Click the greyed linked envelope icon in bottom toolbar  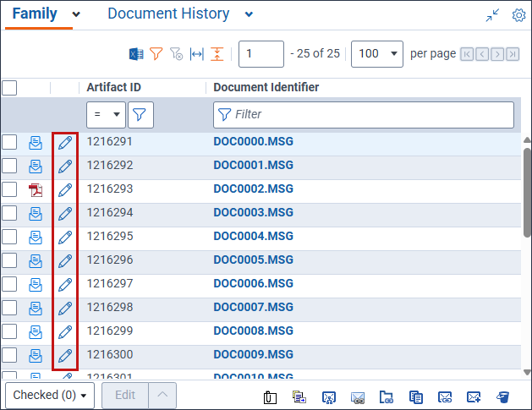[358, 397]
